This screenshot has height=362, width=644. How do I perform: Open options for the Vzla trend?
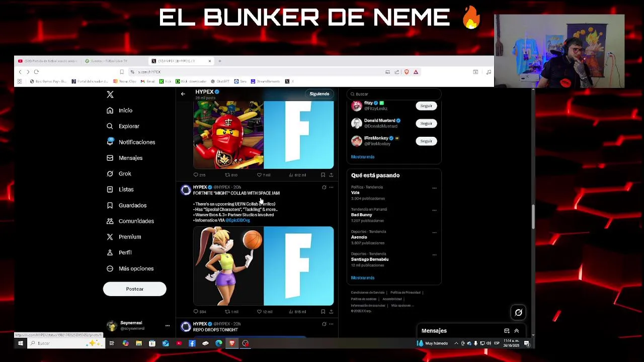click(x=434, y=188)
